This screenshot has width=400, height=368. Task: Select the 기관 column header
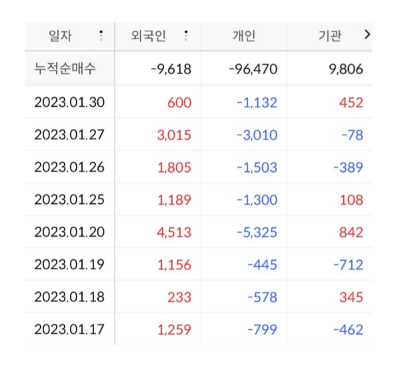tap(329, 36)
